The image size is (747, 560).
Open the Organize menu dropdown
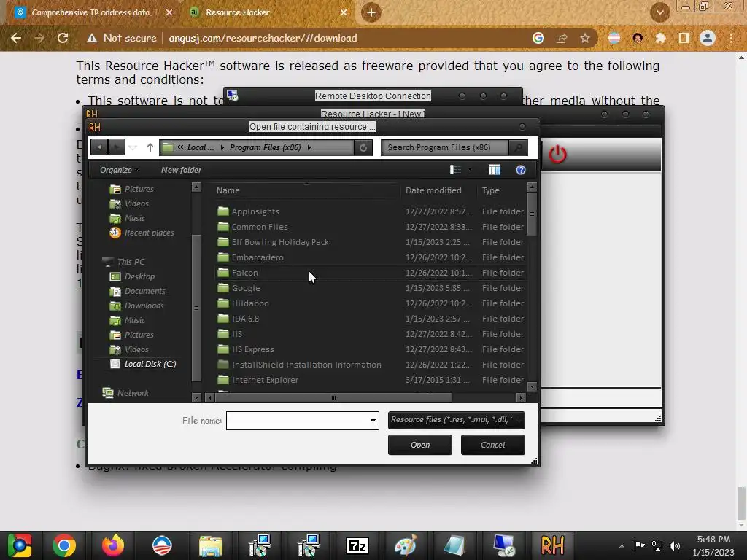point(119,170)
